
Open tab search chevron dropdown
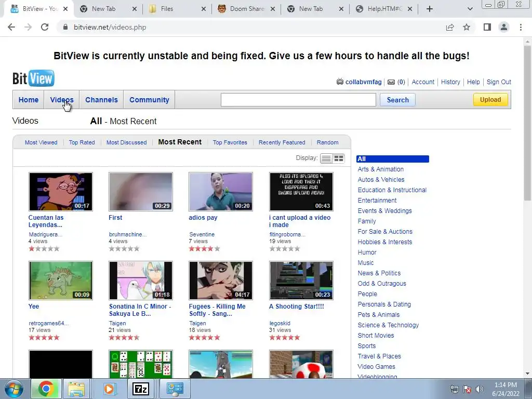point(470,9)
